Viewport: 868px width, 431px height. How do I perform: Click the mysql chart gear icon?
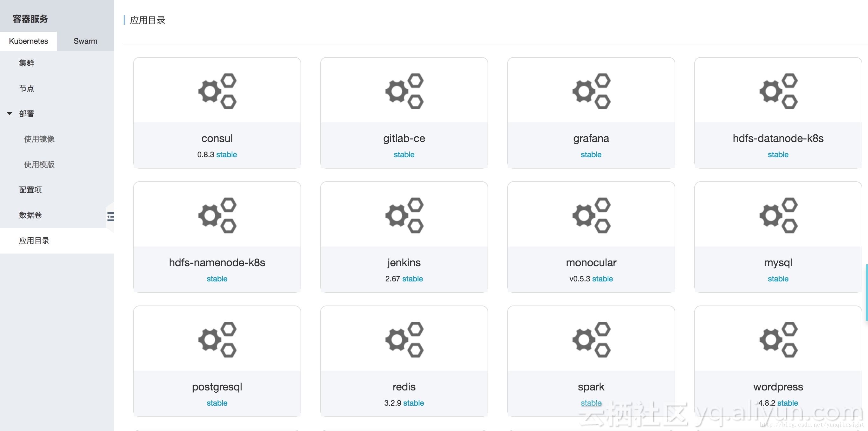tap(778, 215)
